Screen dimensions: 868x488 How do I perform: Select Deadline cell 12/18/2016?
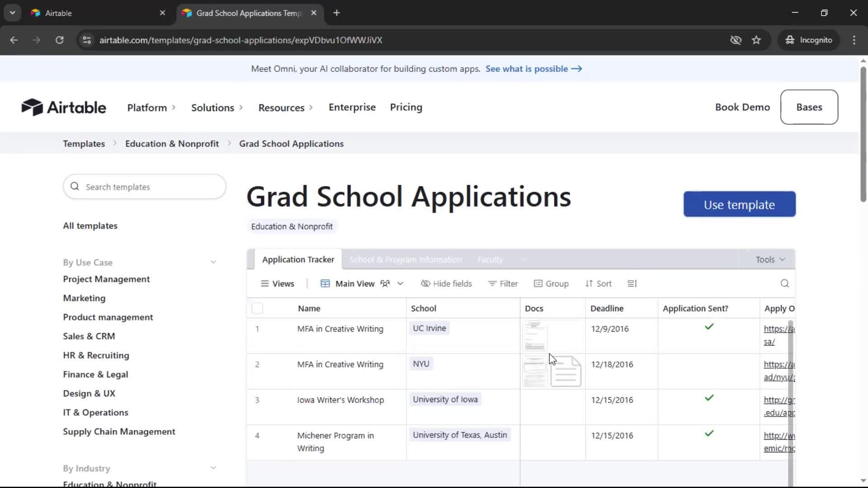(622, 371)
